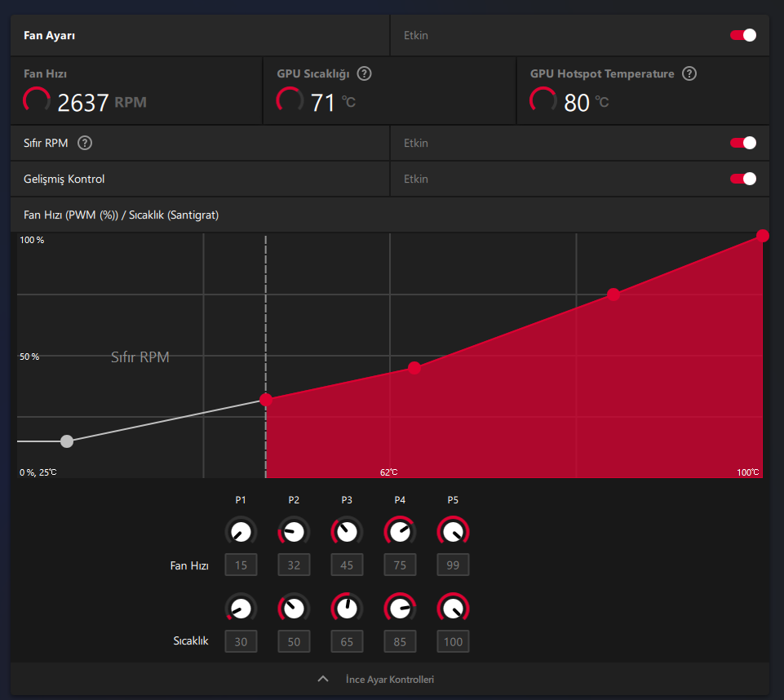Select the P1 Fan Hızı value field showing 15
This screenshot has width=784, height=700.
(241, 565)
